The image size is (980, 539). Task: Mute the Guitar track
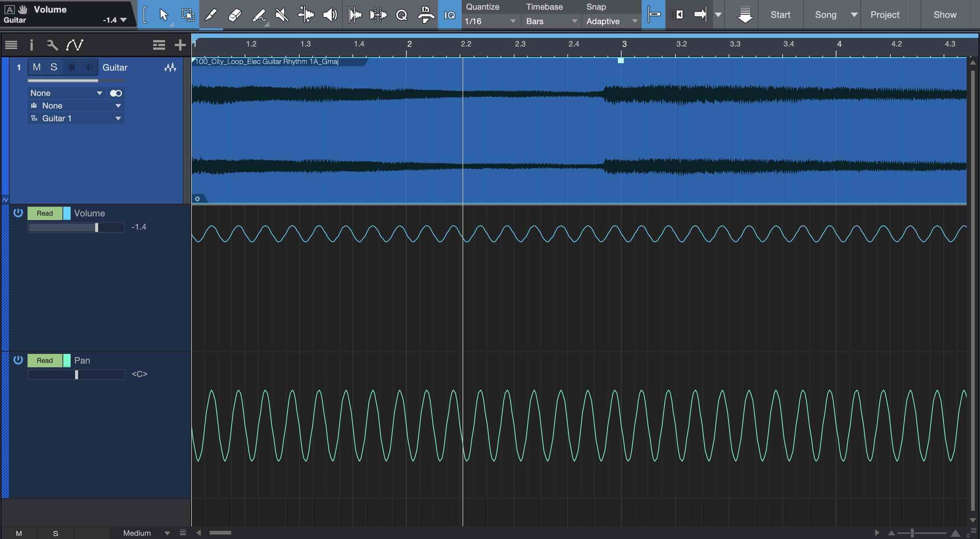36,67
